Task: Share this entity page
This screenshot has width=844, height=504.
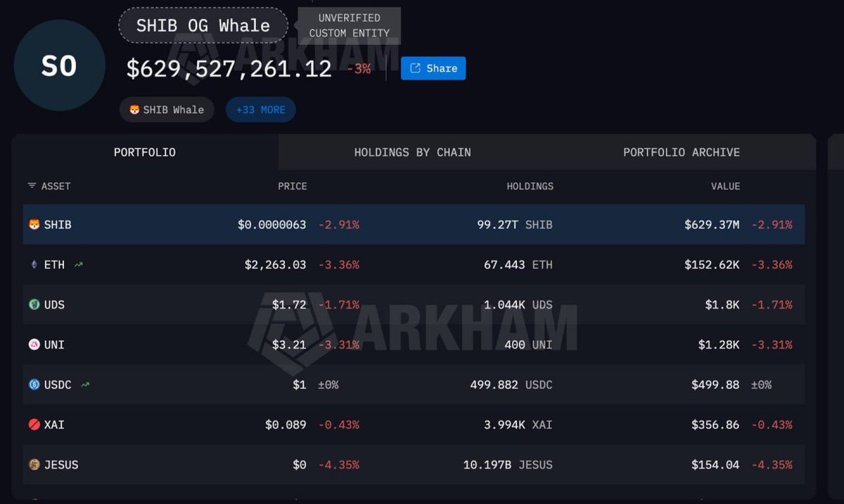Action: click(433, 68)
